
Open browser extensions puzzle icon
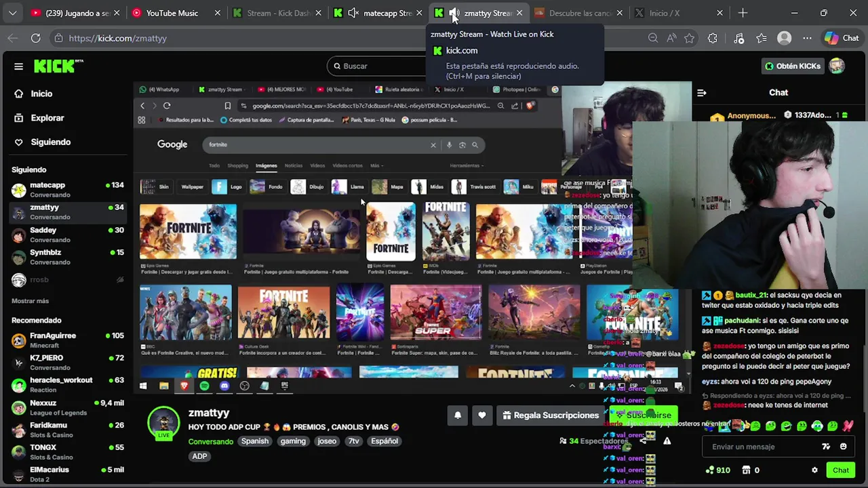pos(713,39)
